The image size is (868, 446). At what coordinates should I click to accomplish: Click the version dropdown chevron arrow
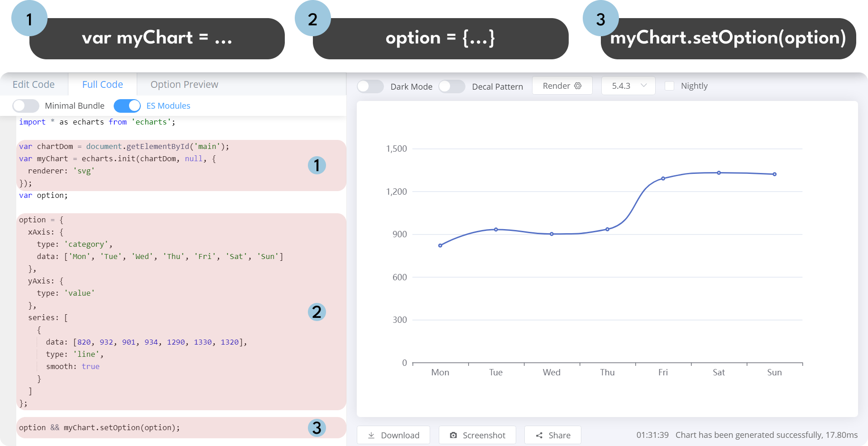(x=643, y=86)
